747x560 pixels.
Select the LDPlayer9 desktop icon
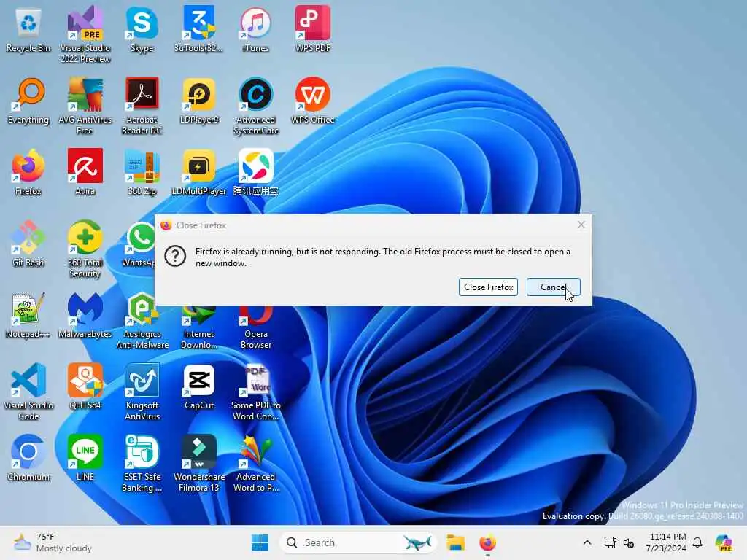[x=199, y=102]
